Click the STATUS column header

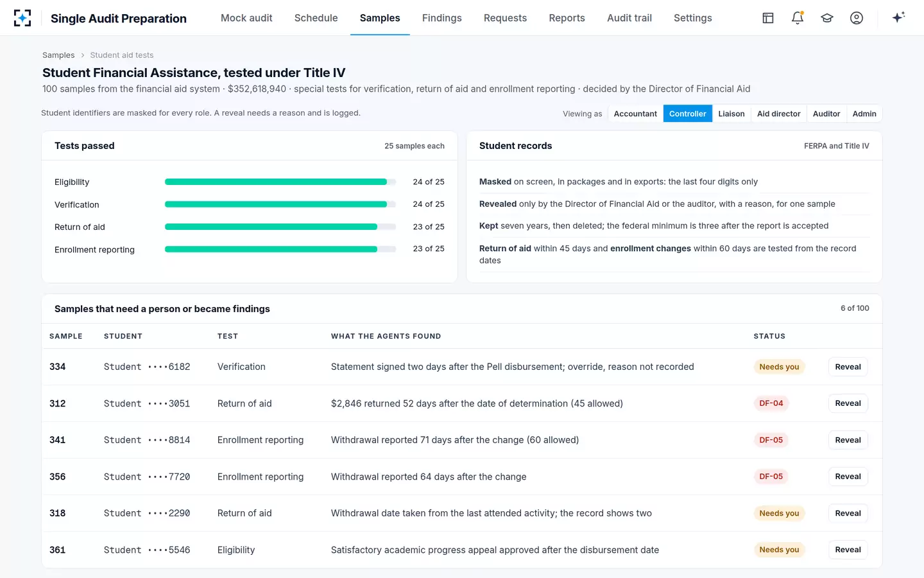(x=769, y=336)
